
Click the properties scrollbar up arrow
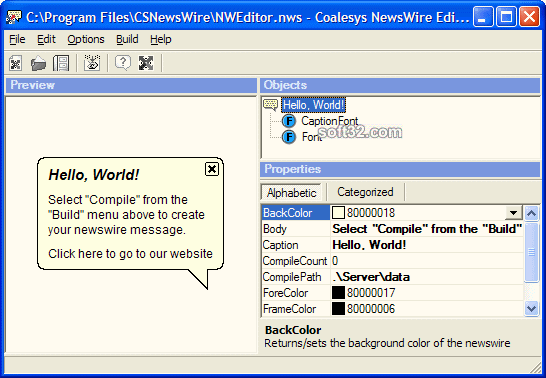click(531, 213)
